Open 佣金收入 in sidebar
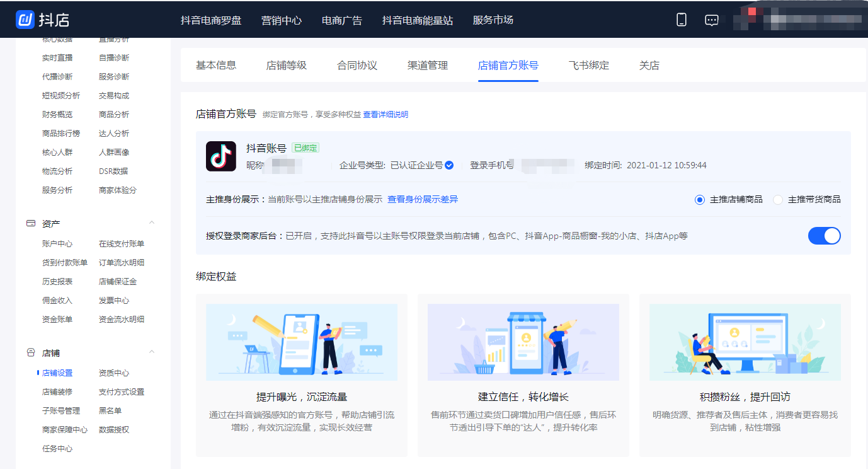 point(57,300)
